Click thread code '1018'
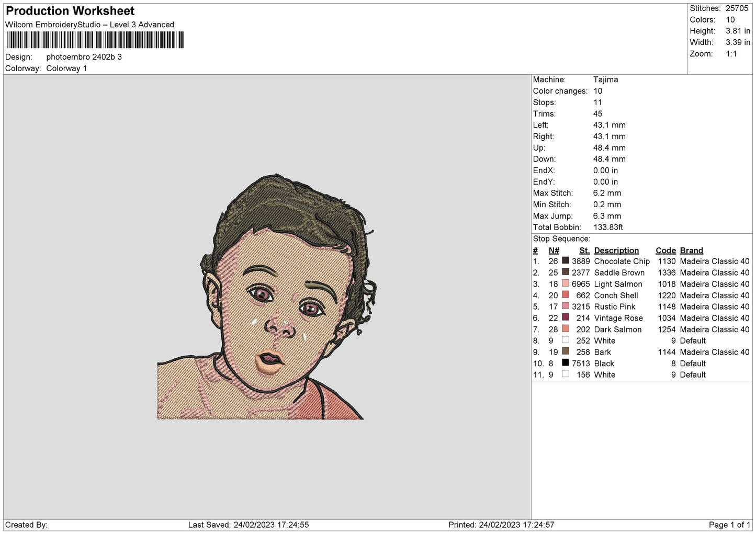 667,284
